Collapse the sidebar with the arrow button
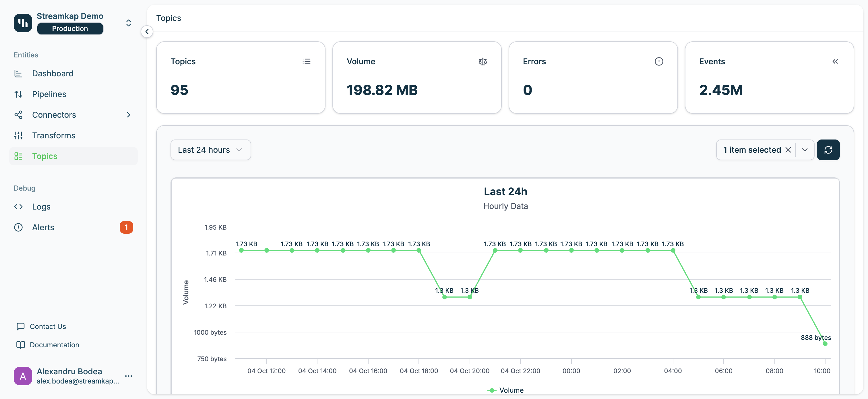Screen dimensions: 868x399 tap(147, 32)
